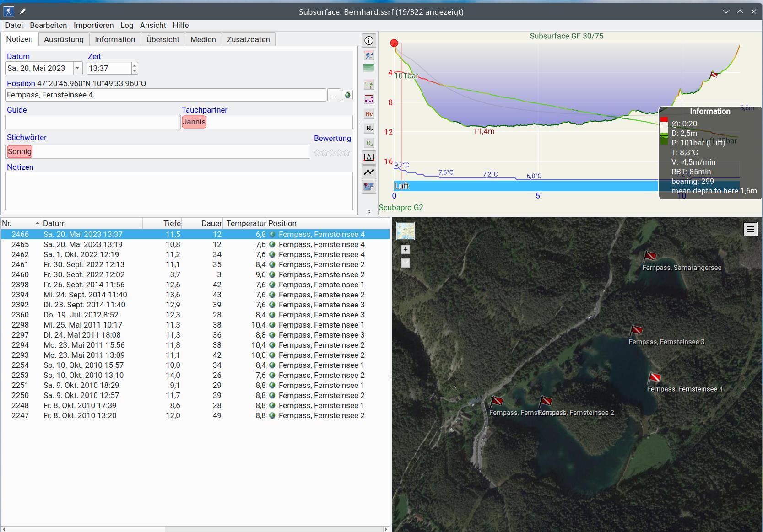The height and width of the screenshot is (532, 763).
Task: Click the first rating star under Bewertung
Action: click(x=317, y=152)
